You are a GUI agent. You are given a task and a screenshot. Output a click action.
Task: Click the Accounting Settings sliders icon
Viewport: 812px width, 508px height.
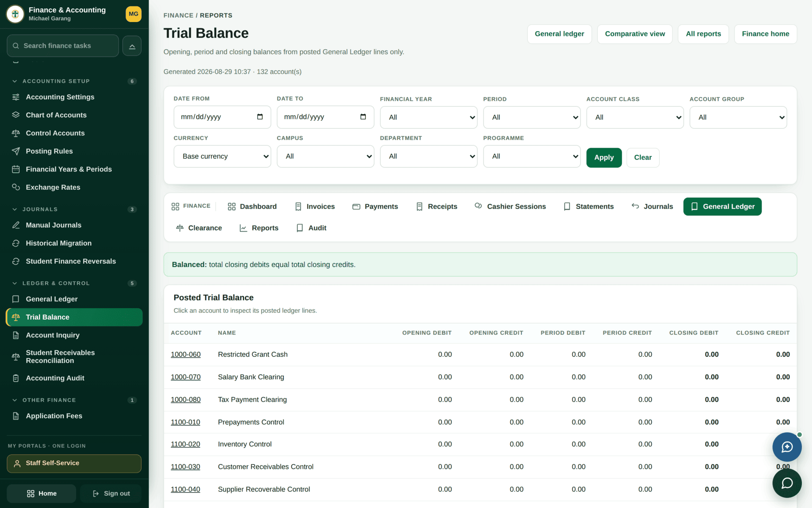pyautogui.click(x=16, y=97)
